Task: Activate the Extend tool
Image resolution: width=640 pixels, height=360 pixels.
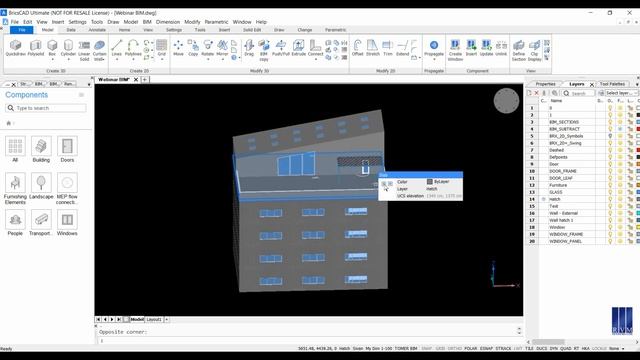Action: (x=402, y=48)
